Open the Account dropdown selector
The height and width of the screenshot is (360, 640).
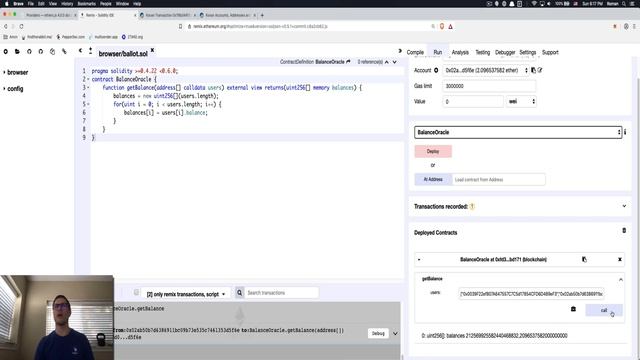click(x=485, y=70)
